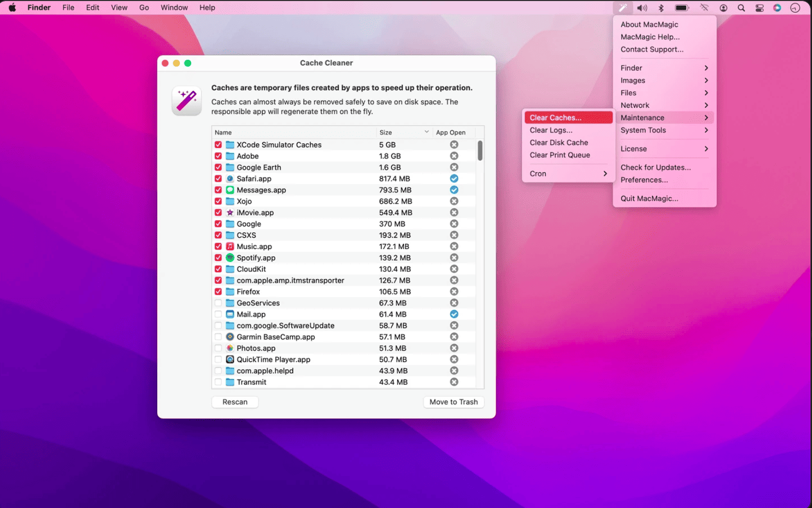The image size is (812, 508).
Task: Check the com.apple.helpd checkbox
Action: pos(218,371)
